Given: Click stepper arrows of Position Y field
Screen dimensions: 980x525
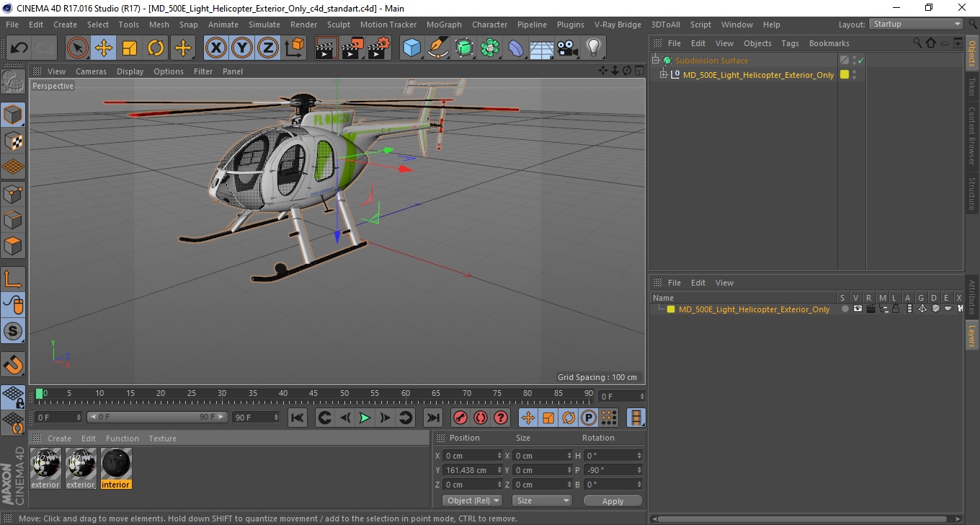Looking at the screenshot, I should click(499, 470).
